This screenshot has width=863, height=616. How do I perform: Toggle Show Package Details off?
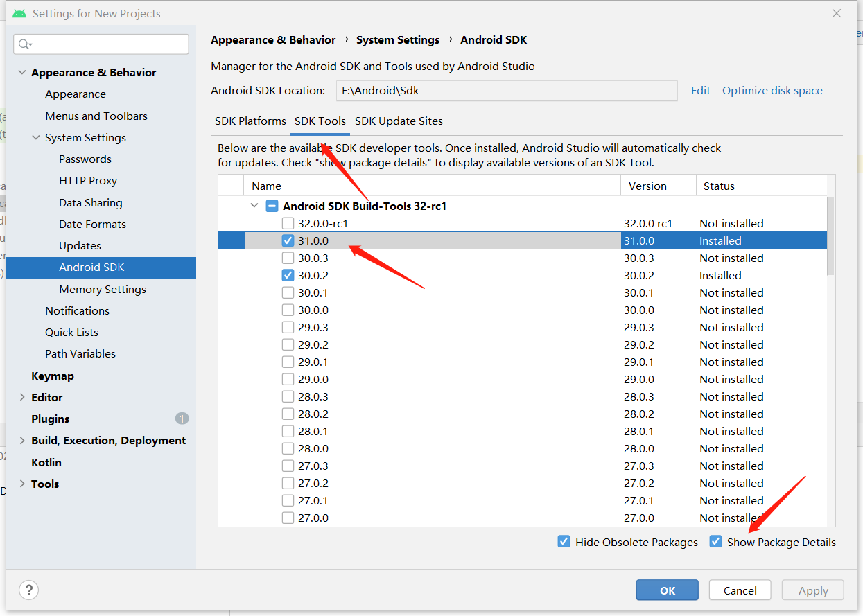(x=715, y=541)
